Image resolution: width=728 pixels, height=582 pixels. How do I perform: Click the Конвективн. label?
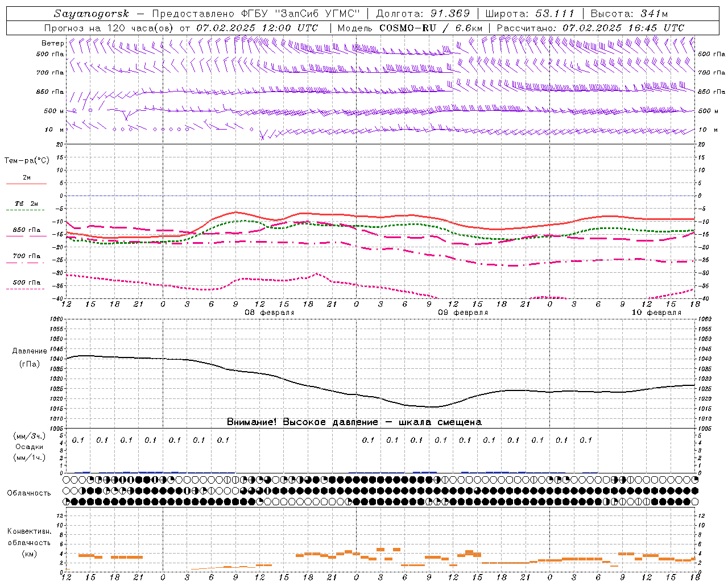click(29, 531)
